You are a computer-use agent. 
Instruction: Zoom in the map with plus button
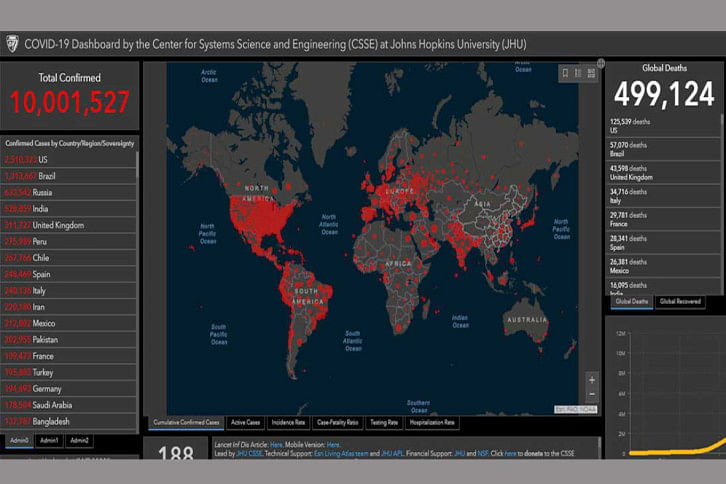592,380
